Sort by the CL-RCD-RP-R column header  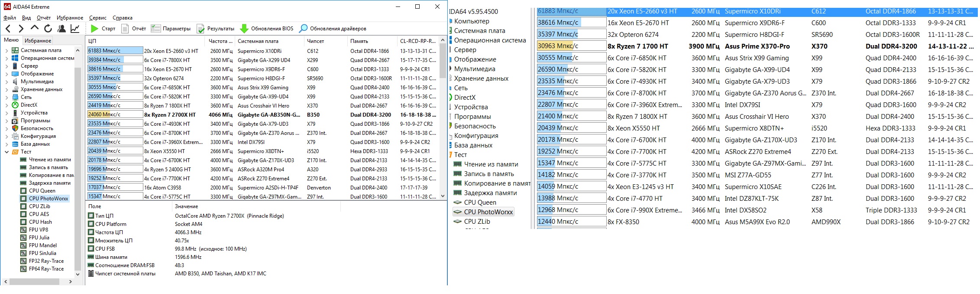(x=418, y=41)
